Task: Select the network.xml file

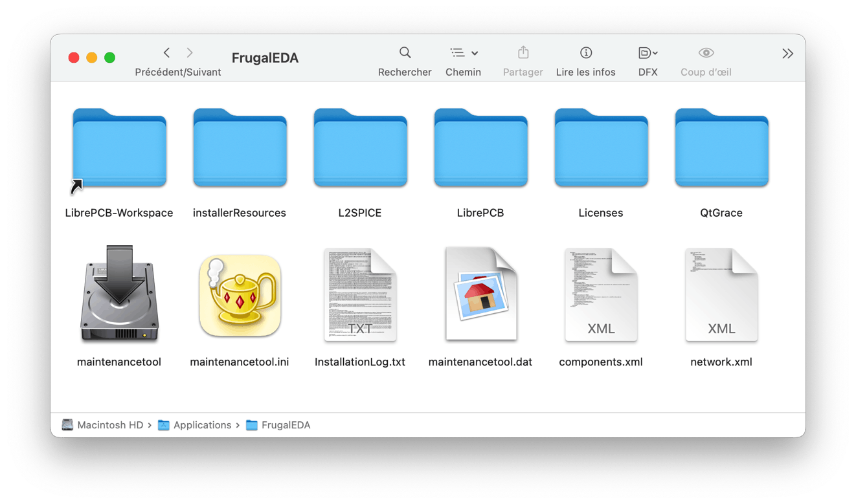Action: (x=721, y=295)
